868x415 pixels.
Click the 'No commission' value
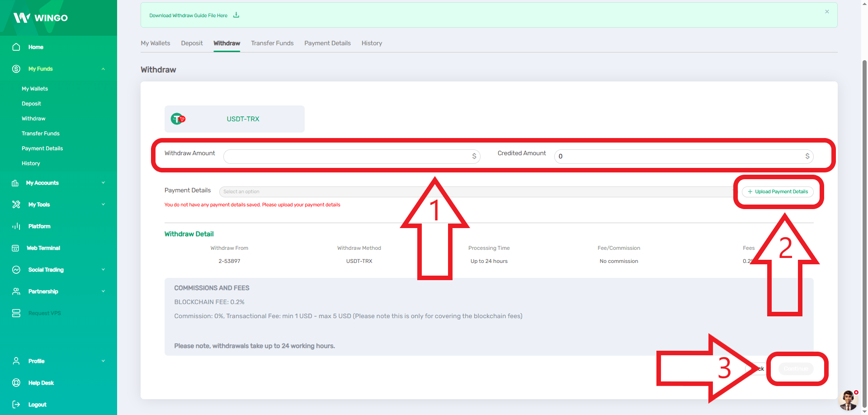(618, 261)
